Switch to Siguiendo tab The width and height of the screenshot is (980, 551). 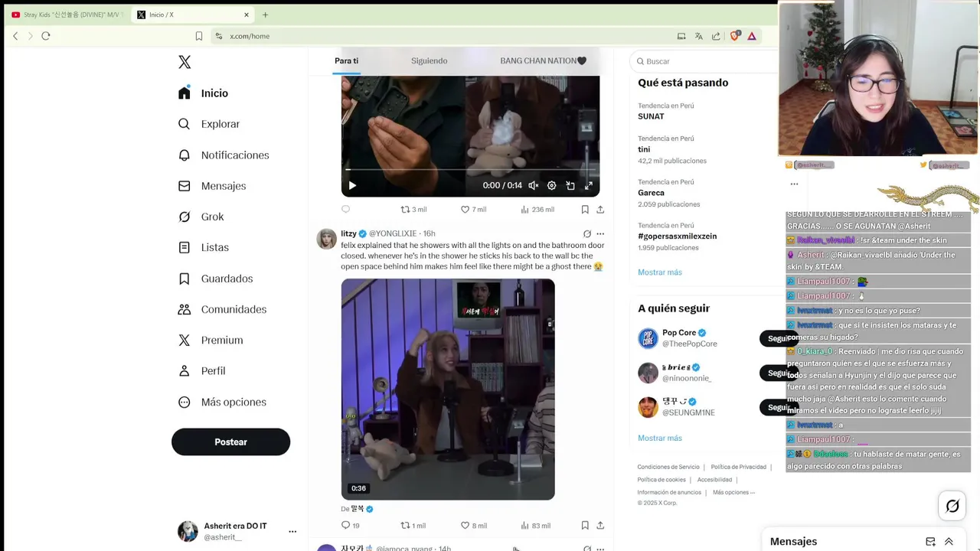[429, 60]
